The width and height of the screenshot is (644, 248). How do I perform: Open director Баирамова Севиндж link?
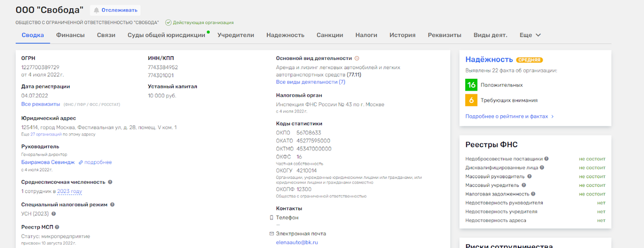48,162
